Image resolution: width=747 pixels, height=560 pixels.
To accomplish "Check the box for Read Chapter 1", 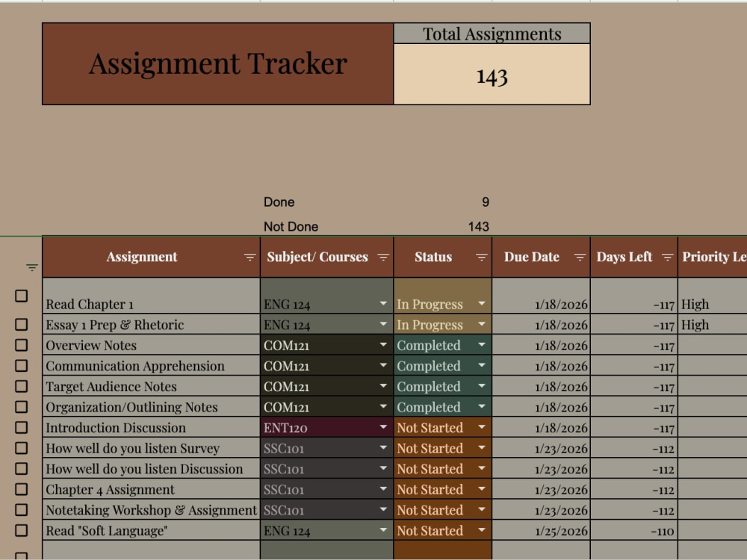I will click(x=21, y=296).
